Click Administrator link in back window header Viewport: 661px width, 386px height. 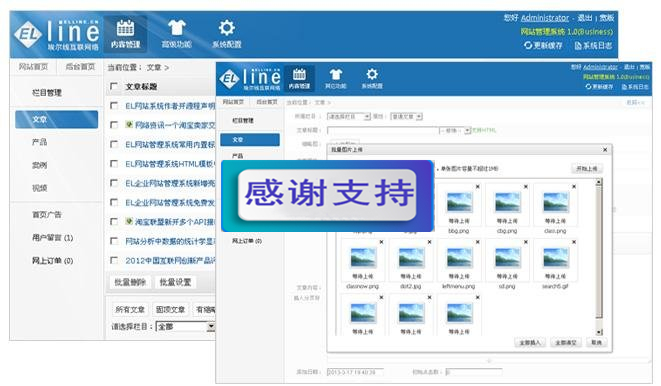click(x=545, y=18)
